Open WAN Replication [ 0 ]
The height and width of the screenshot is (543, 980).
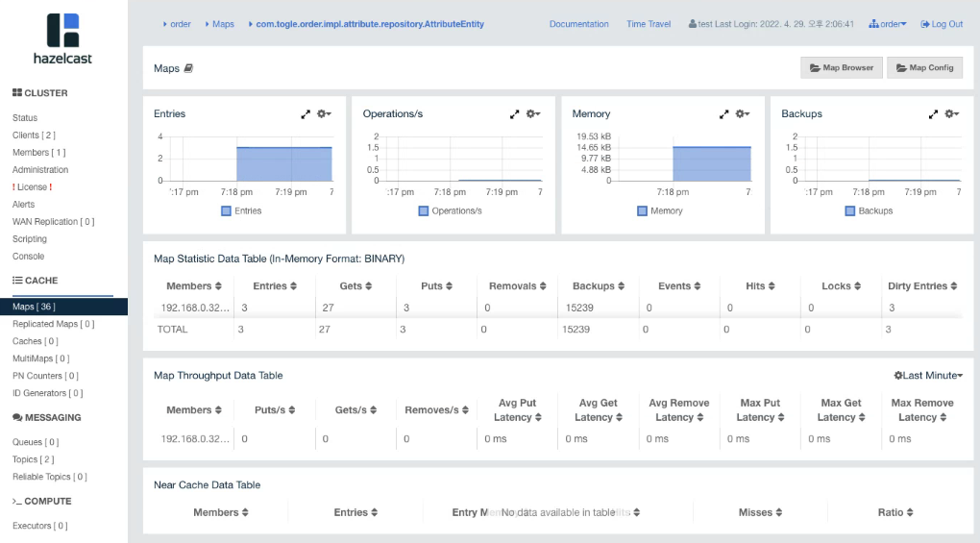tap(53, 222)
